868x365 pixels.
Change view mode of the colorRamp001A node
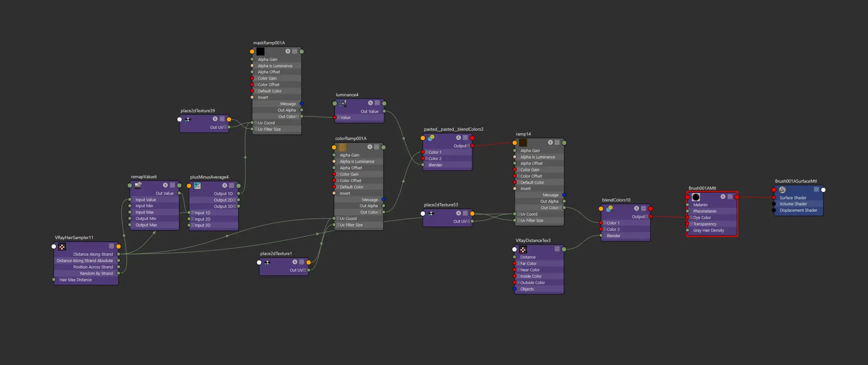click(x=376, y=147)
